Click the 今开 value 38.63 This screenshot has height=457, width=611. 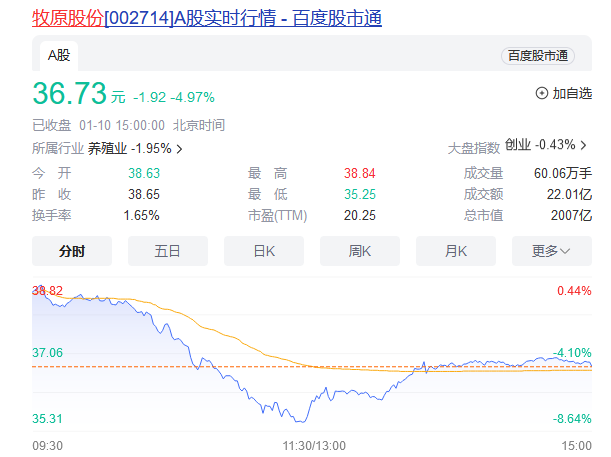point(144,173)
